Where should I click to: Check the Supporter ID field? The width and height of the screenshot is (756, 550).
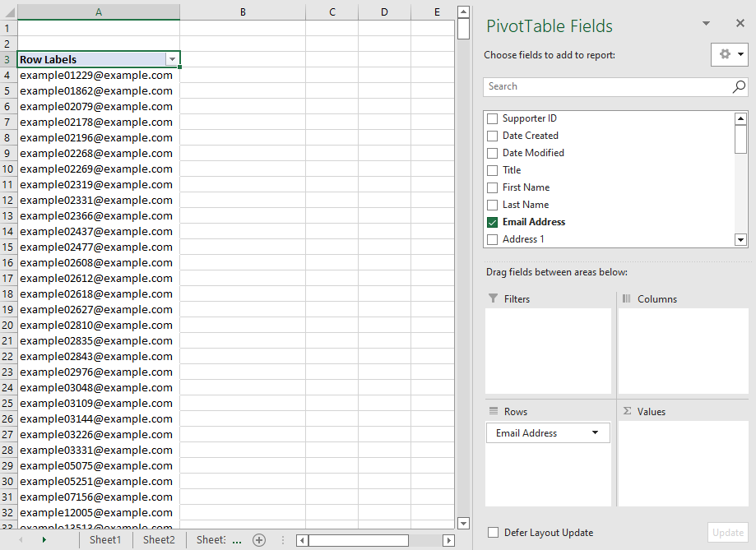493,118
